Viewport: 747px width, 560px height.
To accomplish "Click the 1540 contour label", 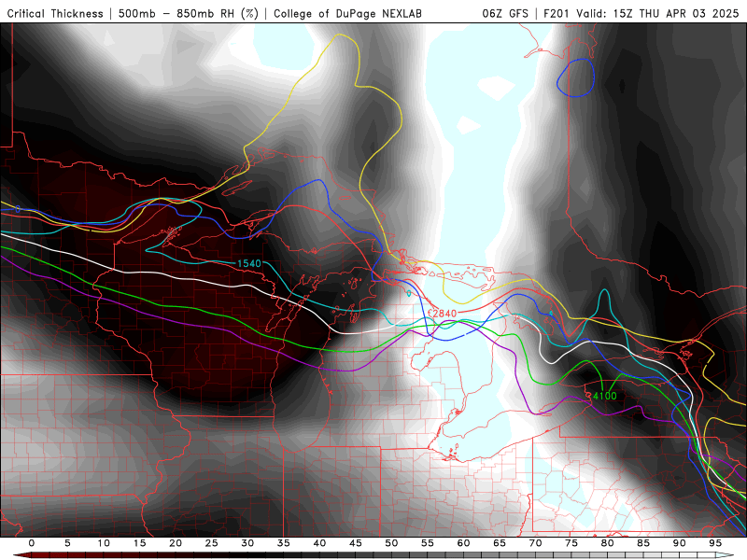I will (249, 263).
